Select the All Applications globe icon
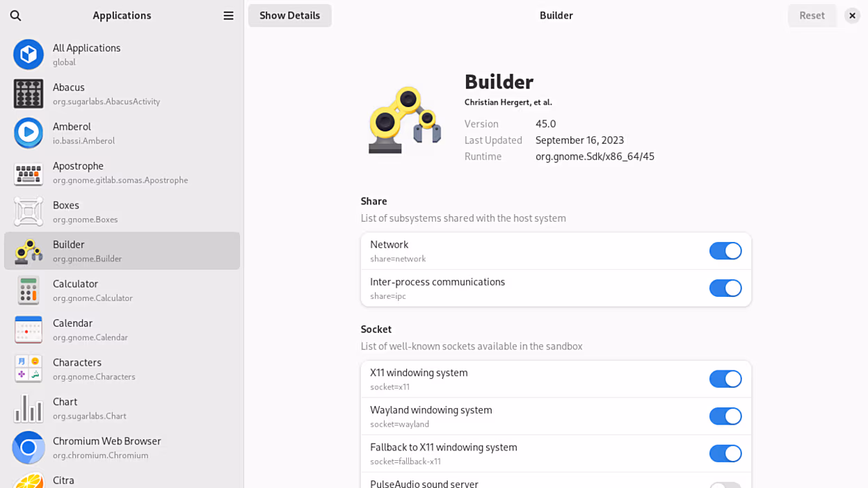 [29, 54]
